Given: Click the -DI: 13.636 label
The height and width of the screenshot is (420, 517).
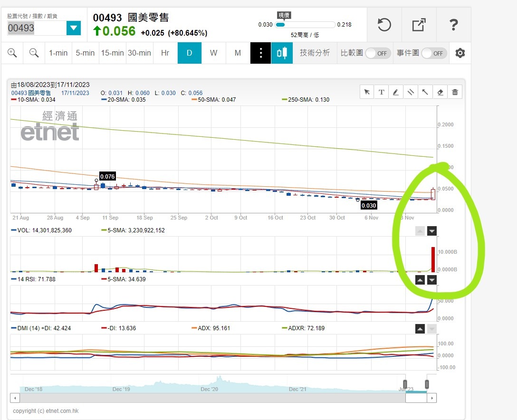Looking at the screenshot, I should (119, 328).
